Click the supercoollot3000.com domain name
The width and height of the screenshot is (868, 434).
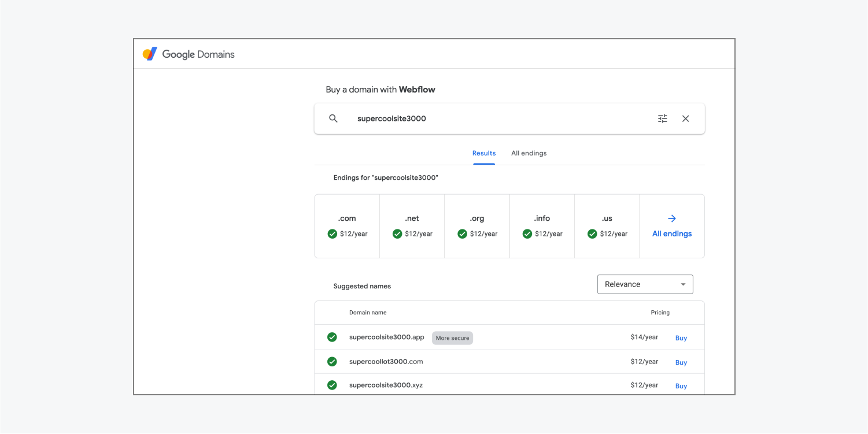click(386, 361)
